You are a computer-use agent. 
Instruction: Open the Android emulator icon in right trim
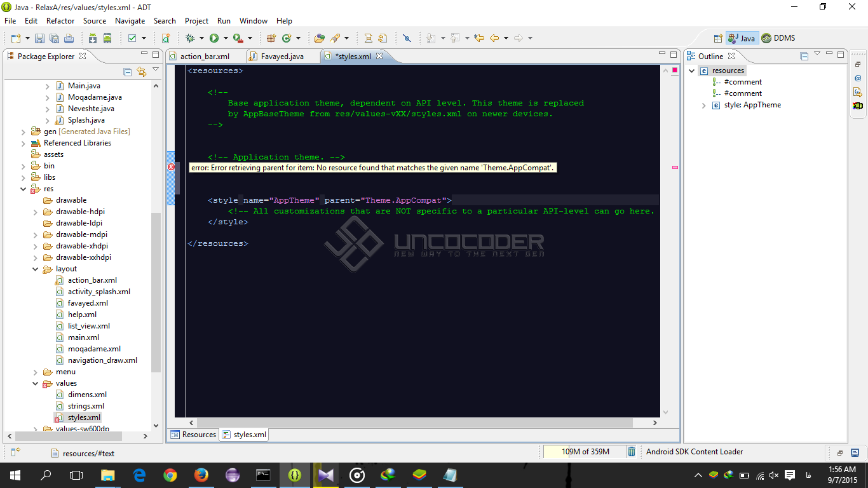coord(858,105)
